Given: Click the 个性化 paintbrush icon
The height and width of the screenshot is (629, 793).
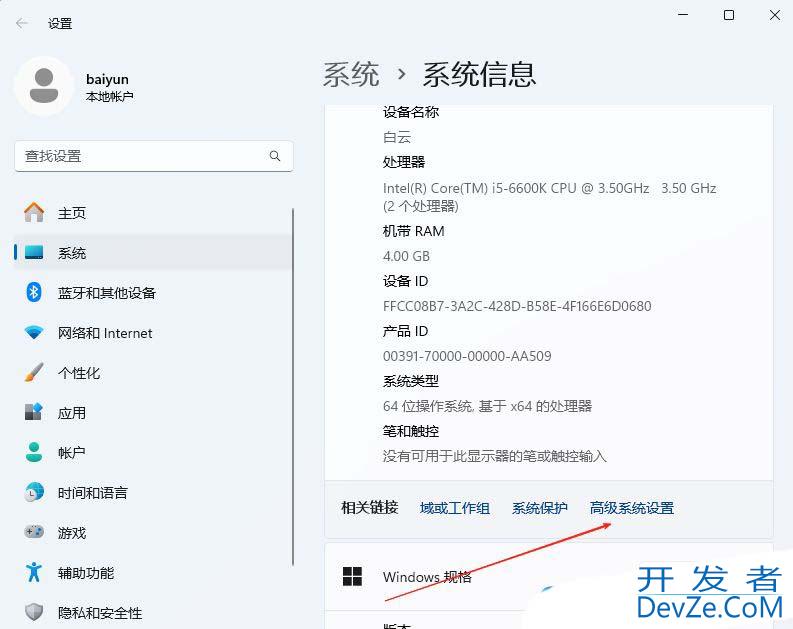Looking at the screenshot, I should pos(34,373).
